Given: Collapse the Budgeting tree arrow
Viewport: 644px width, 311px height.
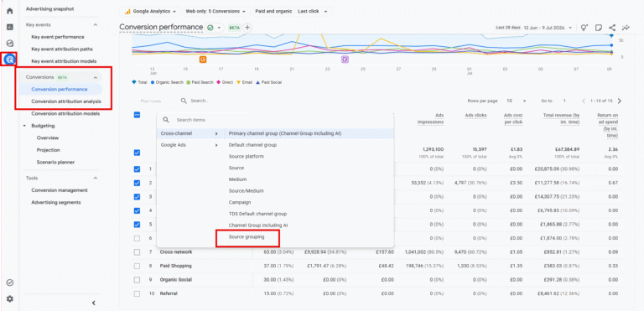Looking at the screenshot, I should click(24, 126).
